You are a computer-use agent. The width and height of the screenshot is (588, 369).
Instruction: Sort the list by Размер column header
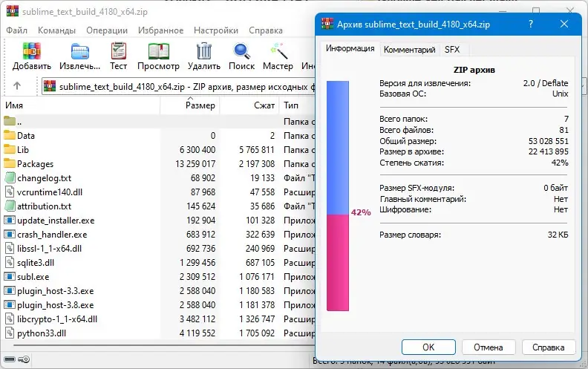pos(190,105)
